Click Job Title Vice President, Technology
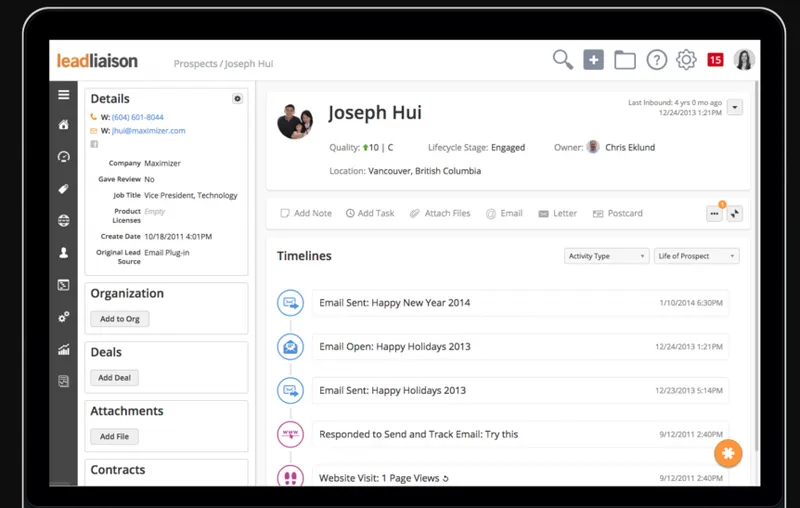Image resolution: width=800 pixels, height=508 pixels. tap(191, 195)
